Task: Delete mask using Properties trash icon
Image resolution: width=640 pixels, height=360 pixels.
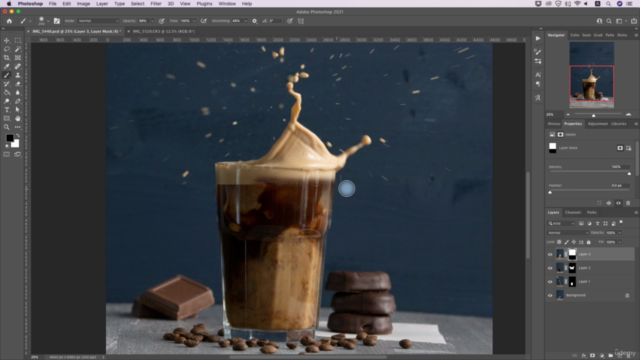Action: coord(628,203)
